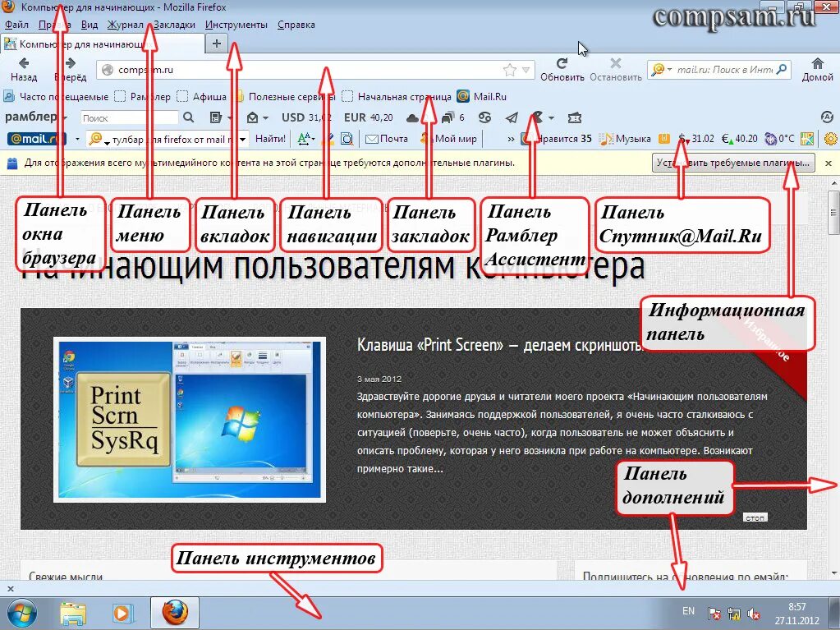This screenshot has width=840, height=630.
Task: Open the Инструменты menu
Action: click(236, 25)
